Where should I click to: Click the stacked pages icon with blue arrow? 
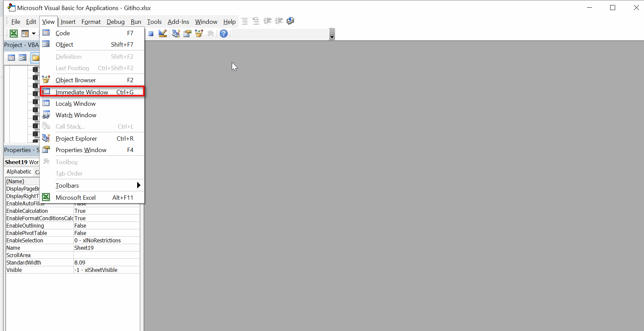pyautogui.click(x=290, y=21)
